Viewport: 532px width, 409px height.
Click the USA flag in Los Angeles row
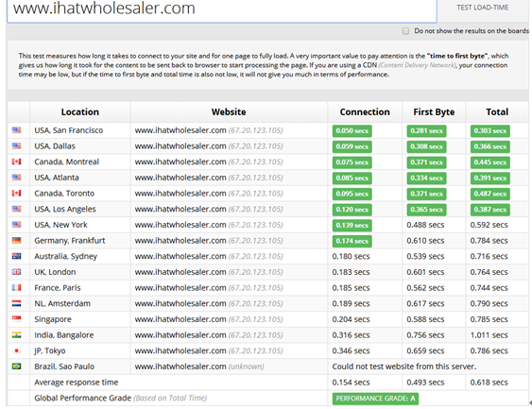[17, 209]
